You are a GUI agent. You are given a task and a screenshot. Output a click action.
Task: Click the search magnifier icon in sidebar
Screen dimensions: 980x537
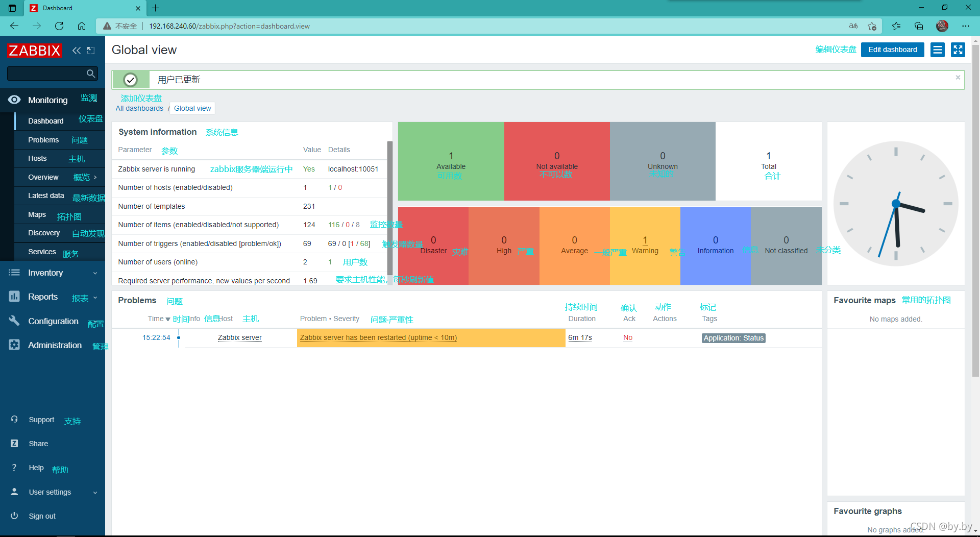91,74
